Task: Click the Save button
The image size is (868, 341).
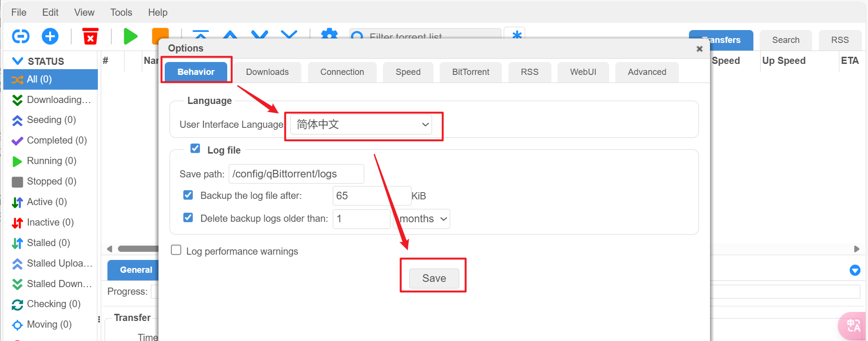Action: click(434, 279)
